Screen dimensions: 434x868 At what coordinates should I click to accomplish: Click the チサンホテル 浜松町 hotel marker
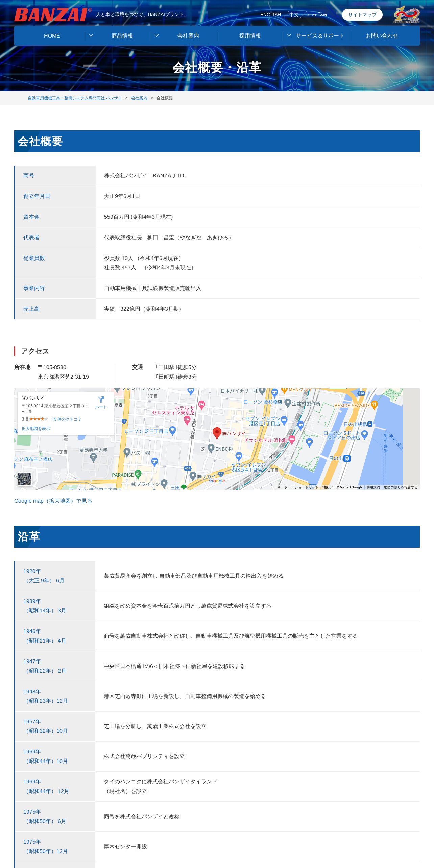292,440
